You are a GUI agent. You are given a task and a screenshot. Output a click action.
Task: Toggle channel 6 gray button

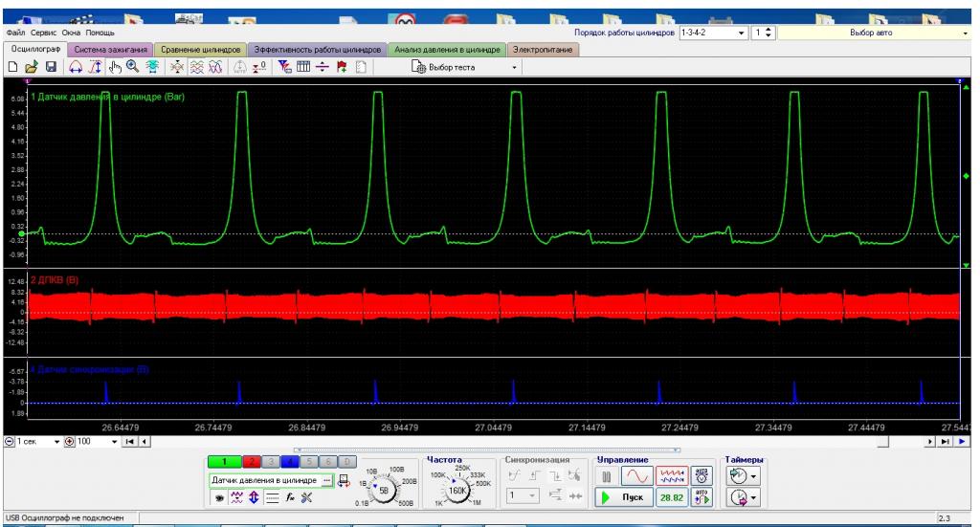pyautogui.click(x=328, y=462)
